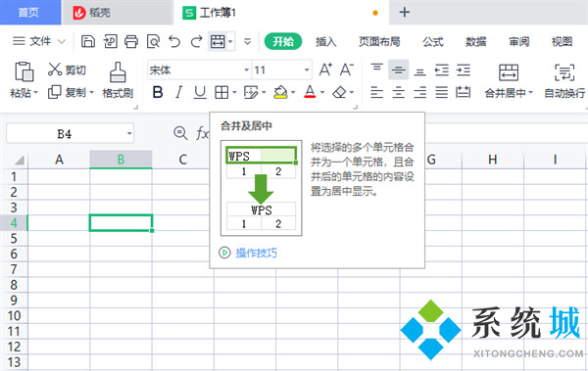Expand fill color dropdown arrow
Screen dimensions: 588x371
(x=293, y=92)
